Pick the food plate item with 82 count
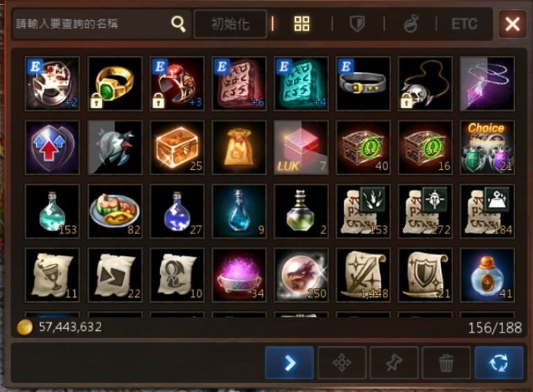533x392 pixels. pos(115,211)
